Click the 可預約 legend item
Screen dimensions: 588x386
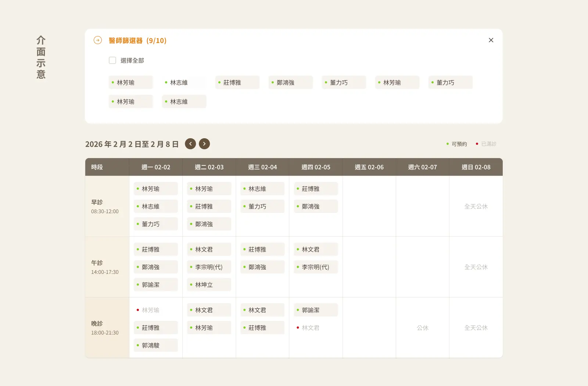click(x=457, y=144)
